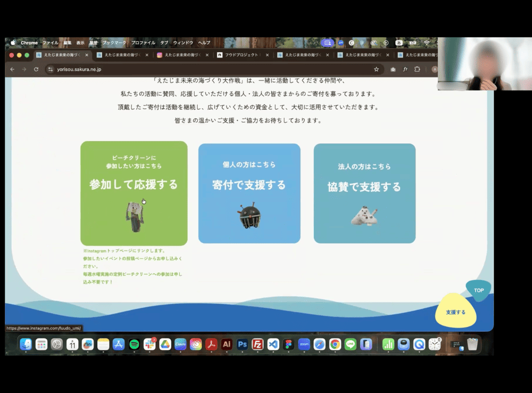This screenshot has height=393, width=532.
Task: Open the ウィンドウ menu
Action: (x=183, y=43)
